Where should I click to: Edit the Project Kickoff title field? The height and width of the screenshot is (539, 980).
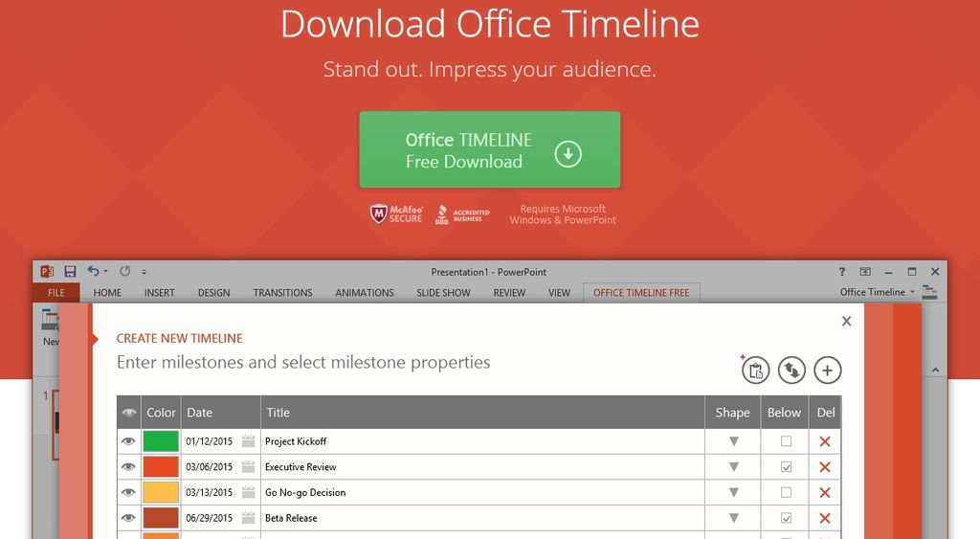[x=482, y=441]
